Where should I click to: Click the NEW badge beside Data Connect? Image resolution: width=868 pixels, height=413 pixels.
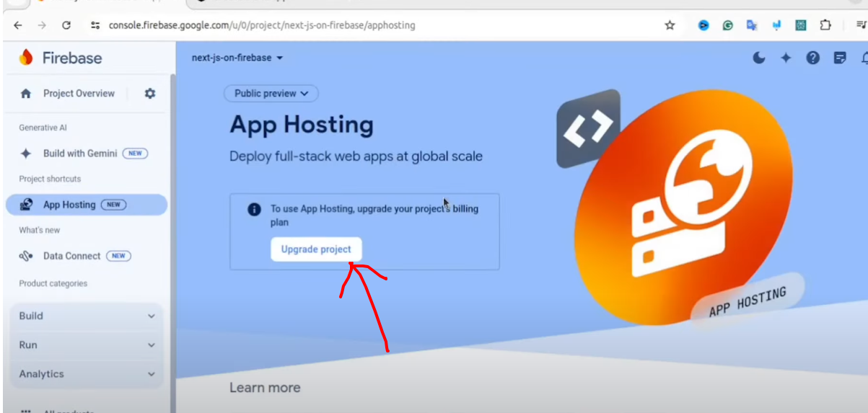tap(118, 256)
